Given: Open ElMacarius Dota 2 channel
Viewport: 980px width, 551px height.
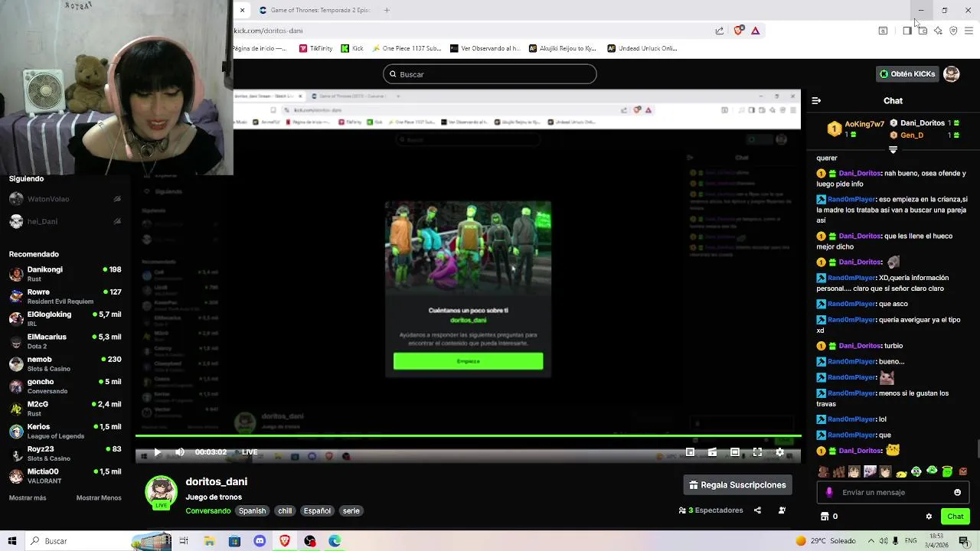Looking at the screenshot, I should point(65,341).
